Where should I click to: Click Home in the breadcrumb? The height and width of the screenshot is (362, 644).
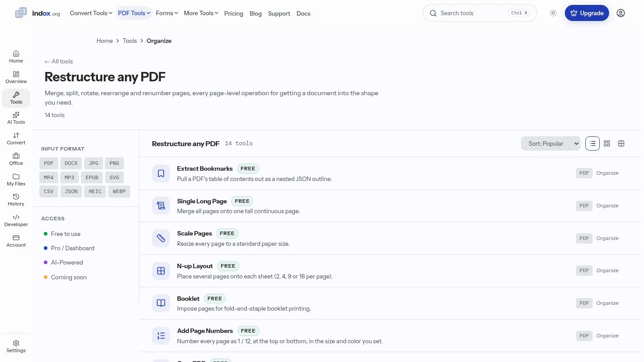[105, 41]
